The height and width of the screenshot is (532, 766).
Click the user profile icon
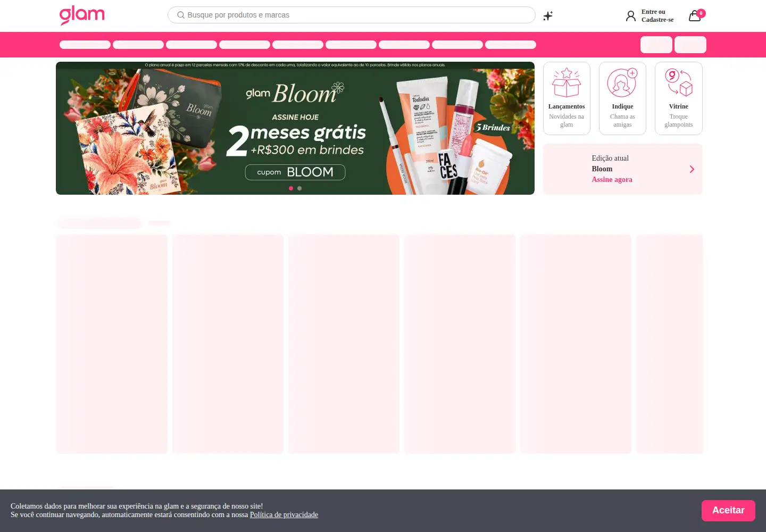[x=631, y=16]
